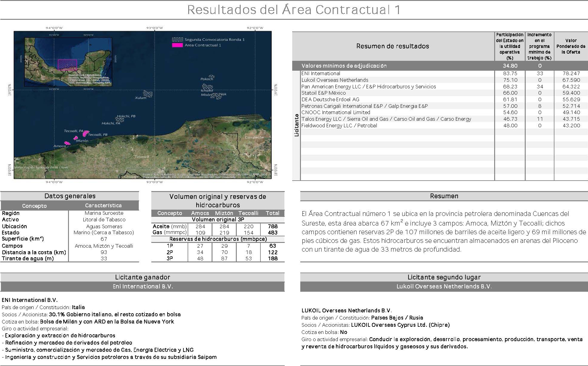Click the hatched Segunda Convocatoria legend symbol
Screen dimensions: 588x366
click(x=177, y=40)
